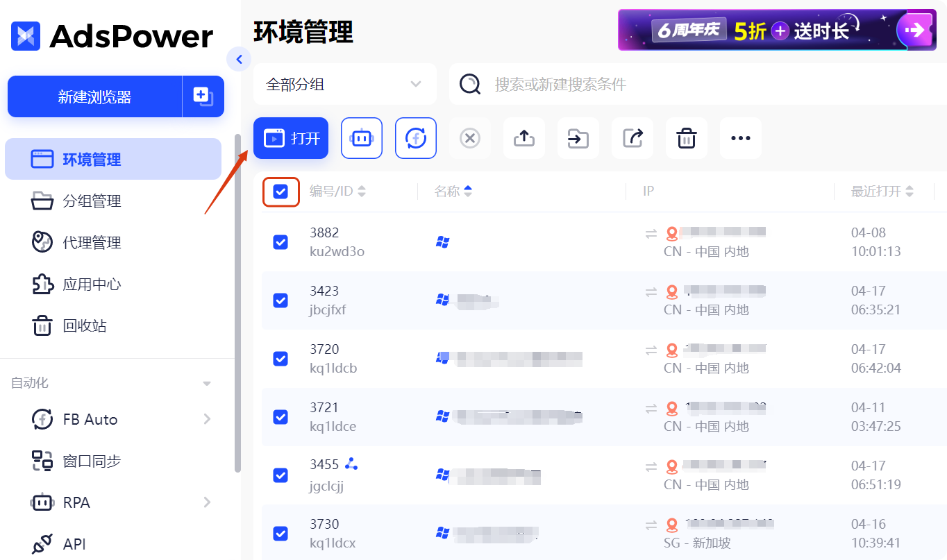Expand the FB Auto submenu chevron
This screenshot has width=947, height=560.
pos(207,419)
